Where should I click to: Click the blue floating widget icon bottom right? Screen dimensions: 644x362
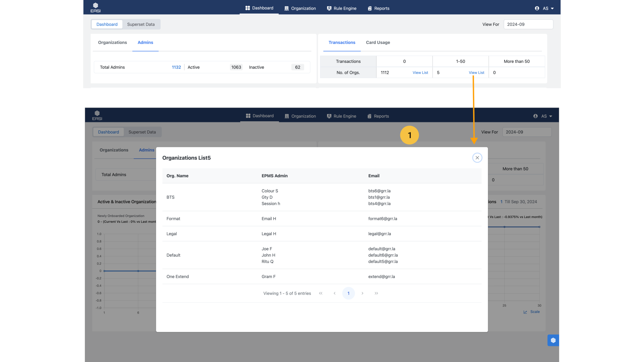point(553,340)
